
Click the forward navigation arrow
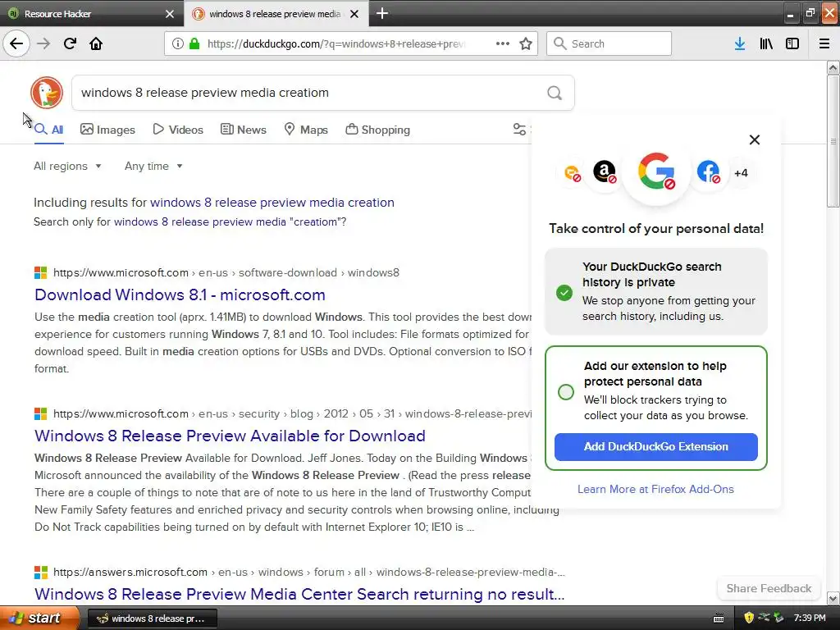click(x=43, y=43)
